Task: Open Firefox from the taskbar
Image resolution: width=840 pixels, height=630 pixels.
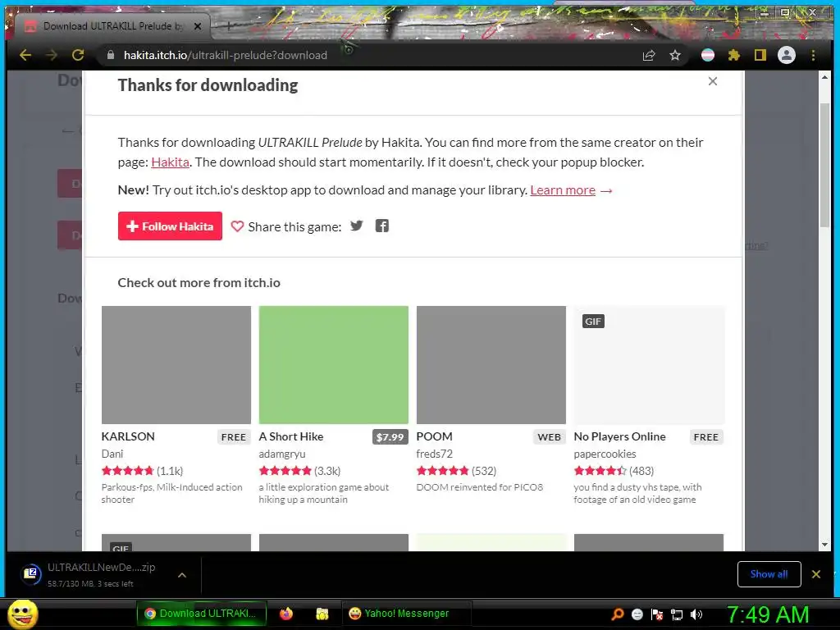Action: 286,614
